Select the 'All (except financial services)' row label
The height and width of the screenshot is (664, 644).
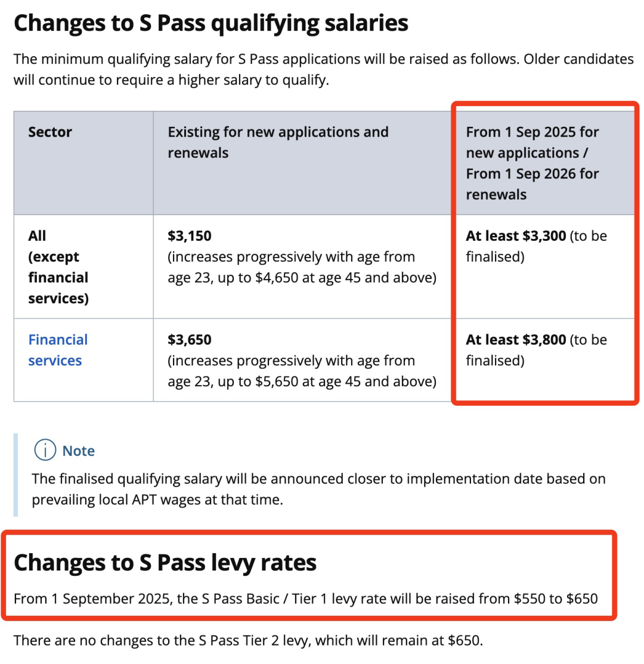[x=58, y=267]
